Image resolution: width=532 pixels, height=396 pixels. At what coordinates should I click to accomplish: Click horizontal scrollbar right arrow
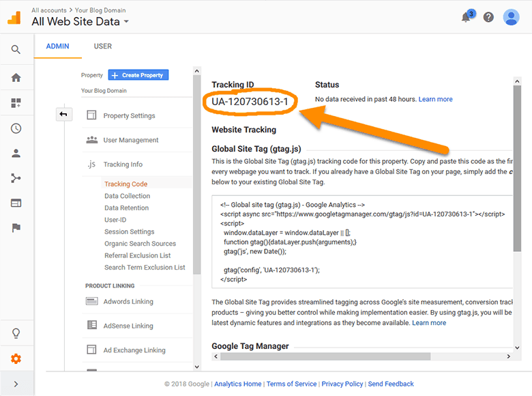click(x=508, y=356)
